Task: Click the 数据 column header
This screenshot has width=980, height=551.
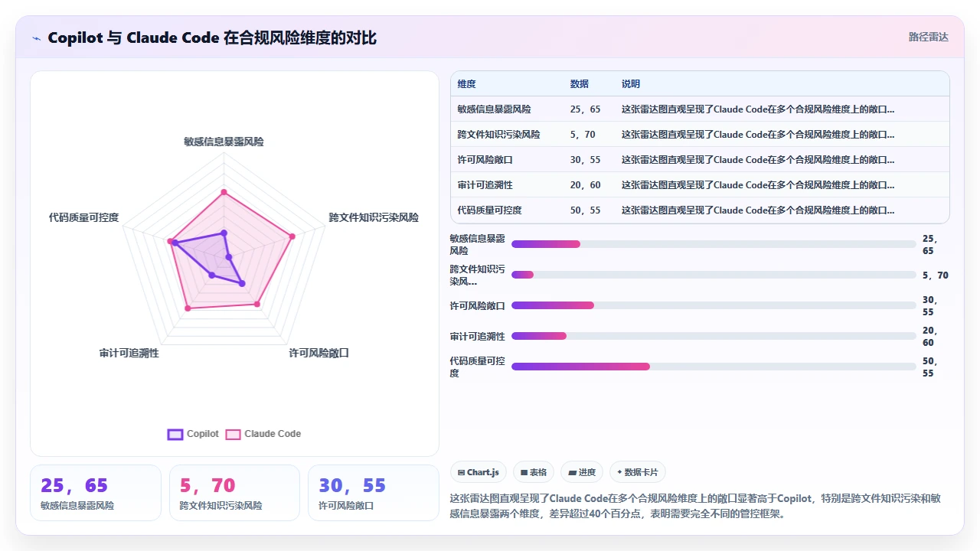Action: pyautogui.click(x=580, y=84)
